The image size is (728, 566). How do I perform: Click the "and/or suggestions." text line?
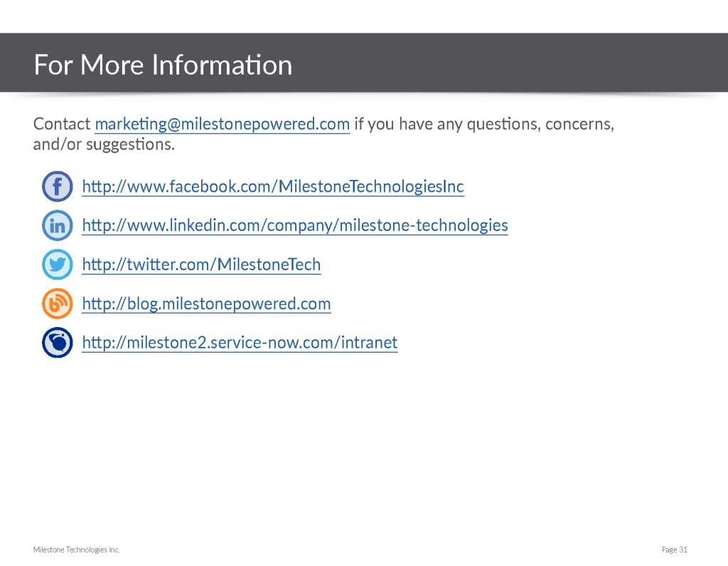pyautogui.click(x=104, y=145)
